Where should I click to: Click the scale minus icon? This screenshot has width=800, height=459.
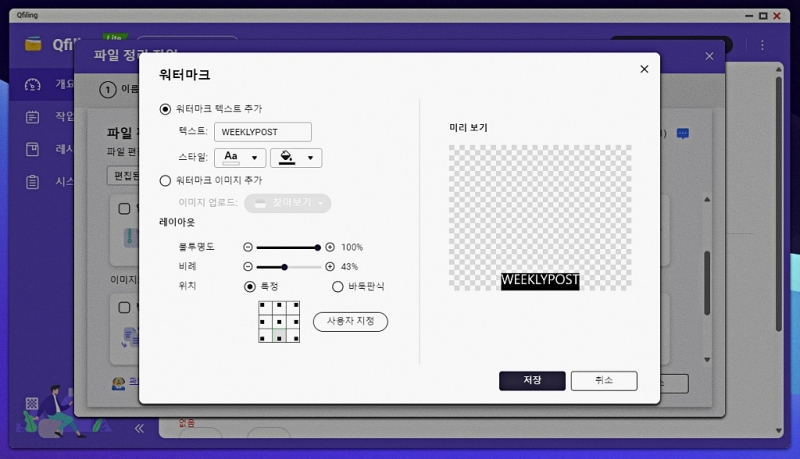click(249, 267)
